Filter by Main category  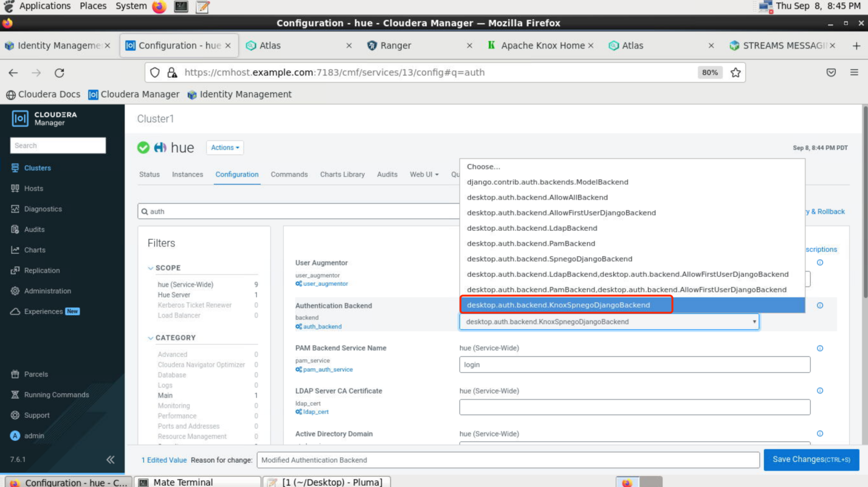[x=165, y=396]
